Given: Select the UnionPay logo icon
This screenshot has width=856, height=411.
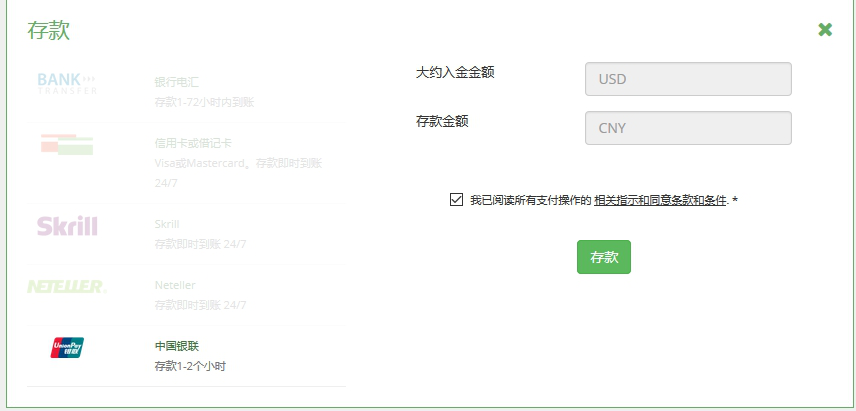Looking at the screenshot, I should pyautogui.click(x=67, y=347).
